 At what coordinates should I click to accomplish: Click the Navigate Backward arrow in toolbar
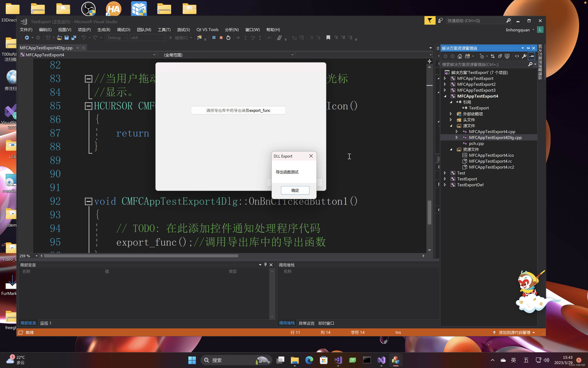(27, 38)
